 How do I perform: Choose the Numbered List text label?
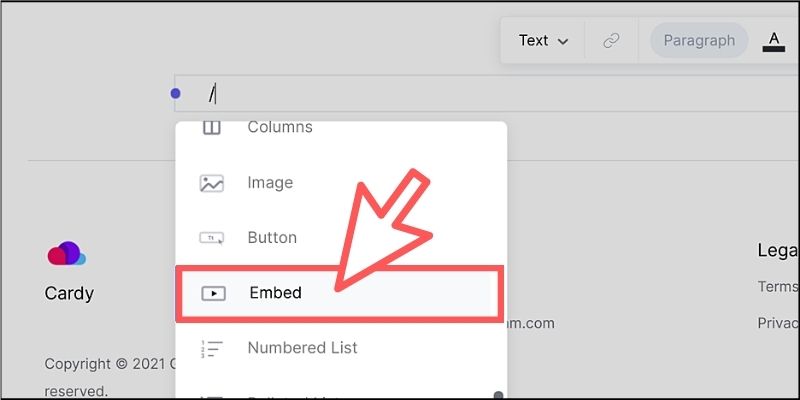click(x=302, y=348)
